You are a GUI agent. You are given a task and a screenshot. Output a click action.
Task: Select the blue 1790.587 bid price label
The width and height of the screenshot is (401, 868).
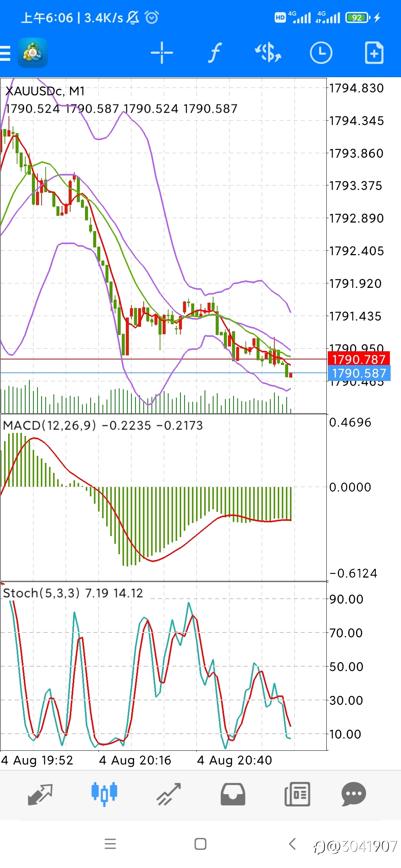(x=359, y=373)
